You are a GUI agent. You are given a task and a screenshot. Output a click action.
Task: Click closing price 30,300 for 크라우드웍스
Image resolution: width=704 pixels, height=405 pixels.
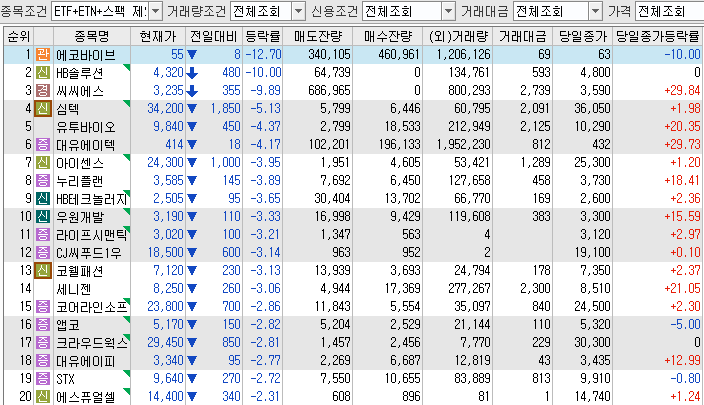[x=592, y=343]
